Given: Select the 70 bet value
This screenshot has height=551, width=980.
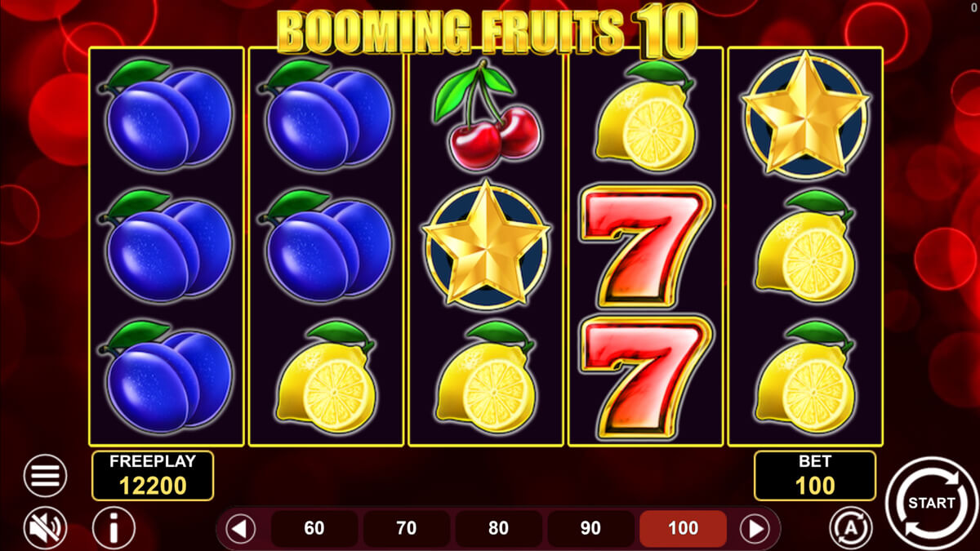Looking at the screenshot, I should coord(406,529).
